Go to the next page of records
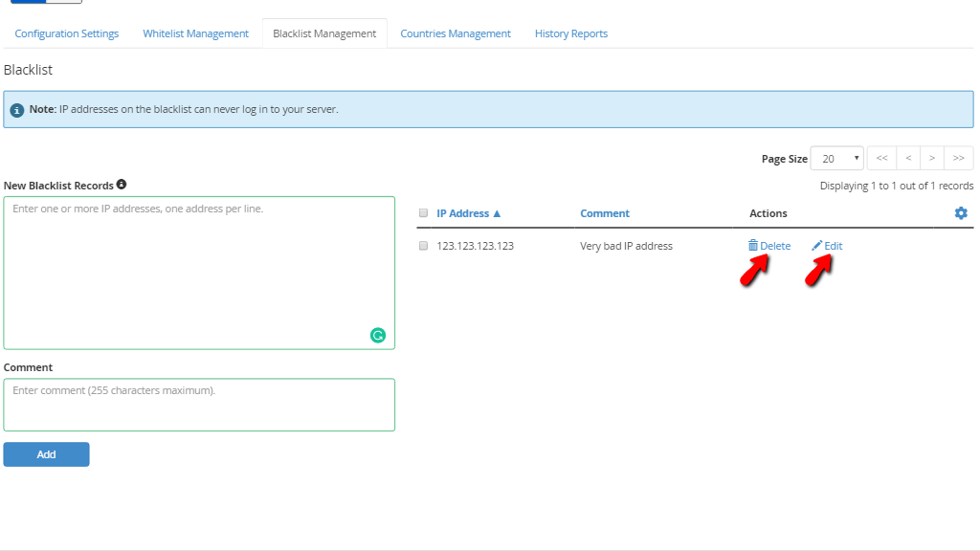Screen dimensions: 980x551 coord(932,158)
